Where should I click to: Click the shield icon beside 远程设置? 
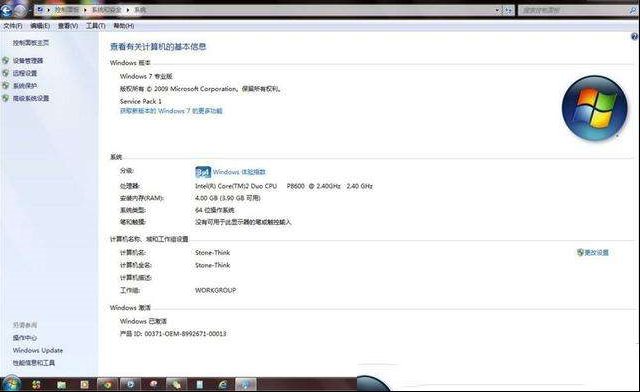pos(5,73)
